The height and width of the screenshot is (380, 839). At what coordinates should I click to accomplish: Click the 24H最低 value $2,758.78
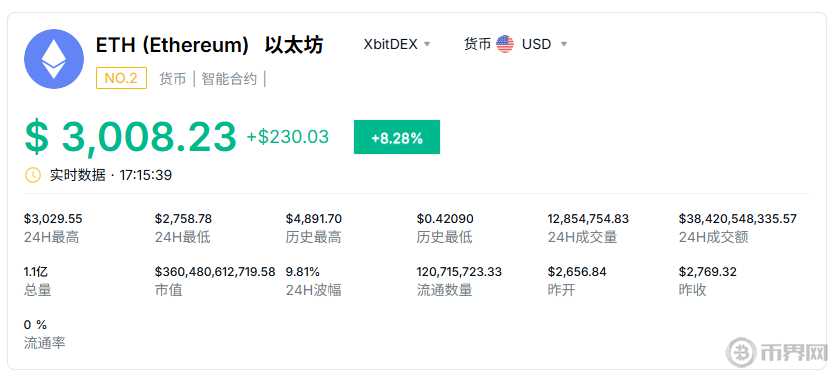pyautogui.click(x=184, y=219)
